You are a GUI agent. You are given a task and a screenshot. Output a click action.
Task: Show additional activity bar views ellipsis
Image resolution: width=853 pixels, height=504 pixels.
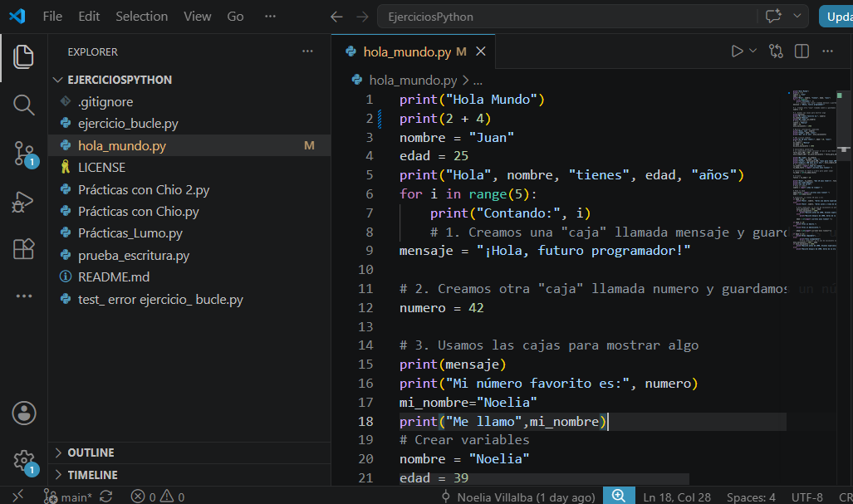[x=24, y=296]
